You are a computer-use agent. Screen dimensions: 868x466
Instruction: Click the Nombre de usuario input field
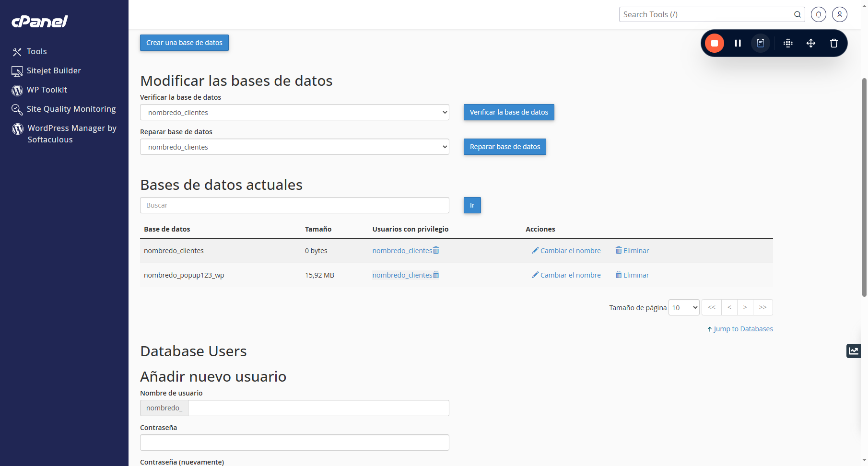[x=318, y=408]
